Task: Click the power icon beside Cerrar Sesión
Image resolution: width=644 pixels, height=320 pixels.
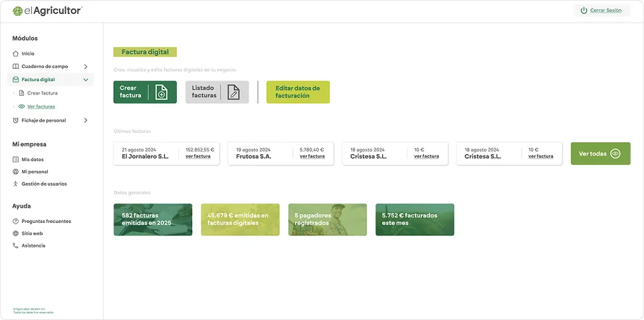Action: pyautogui.click(x=584, y=11)
